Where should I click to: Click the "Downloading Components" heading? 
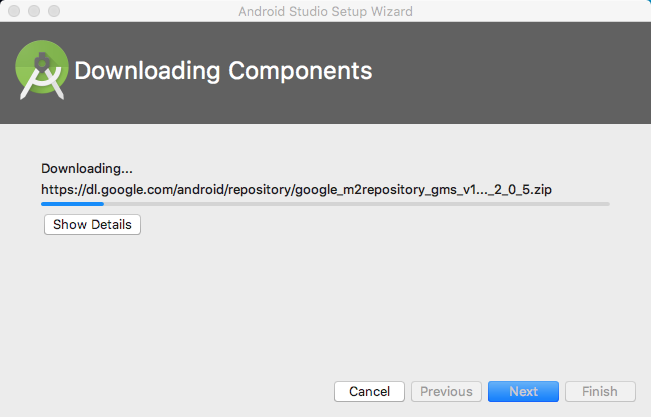click(223, 71)
